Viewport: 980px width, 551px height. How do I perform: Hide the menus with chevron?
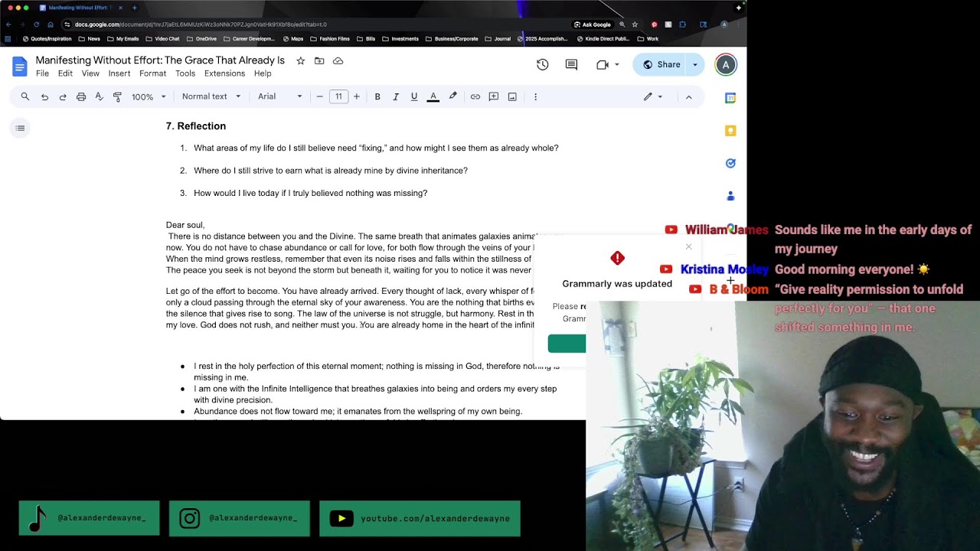click(688, 96)
